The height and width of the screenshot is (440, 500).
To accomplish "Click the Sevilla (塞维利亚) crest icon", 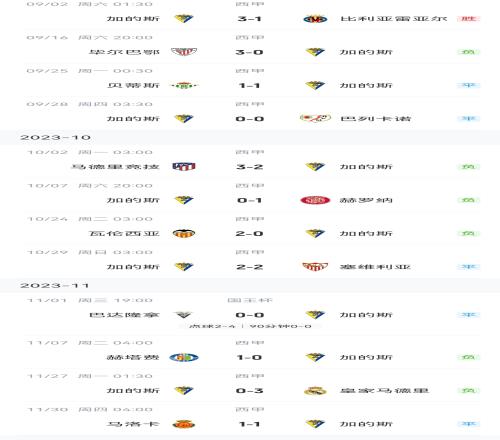I will (315, 267).
